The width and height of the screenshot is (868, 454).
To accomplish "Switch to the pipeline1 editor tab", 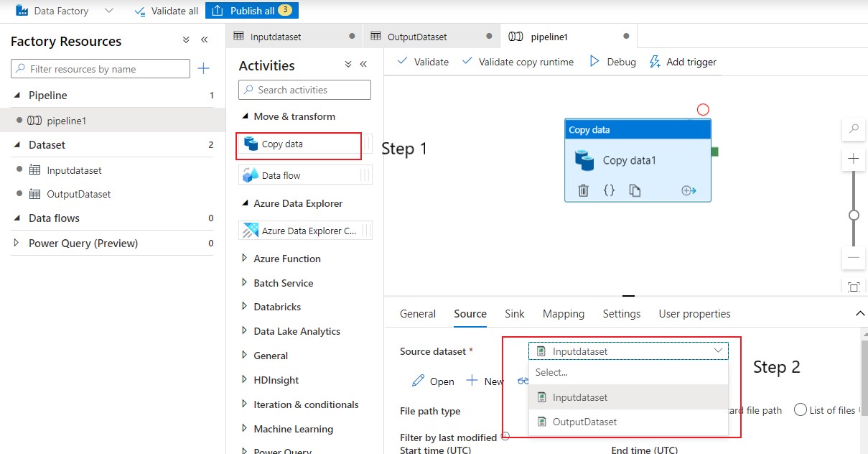I will pyautogui.click(x=569, y=37).
